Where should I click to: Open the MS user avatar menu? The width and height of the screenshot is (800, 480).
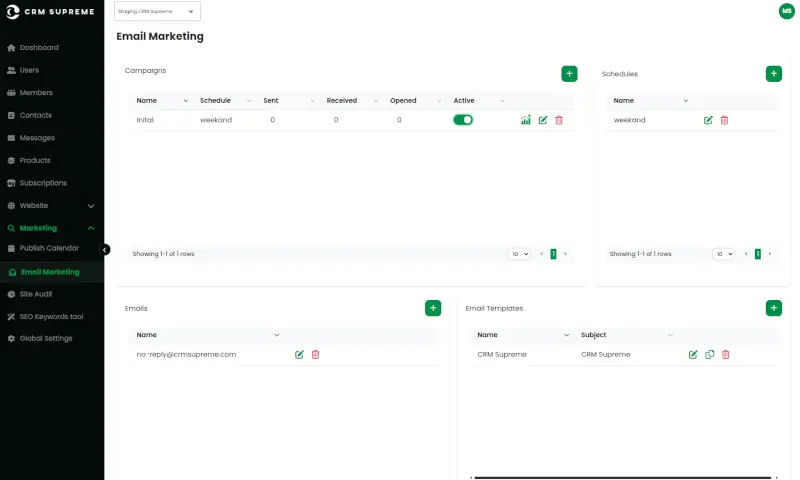[786, 11]
